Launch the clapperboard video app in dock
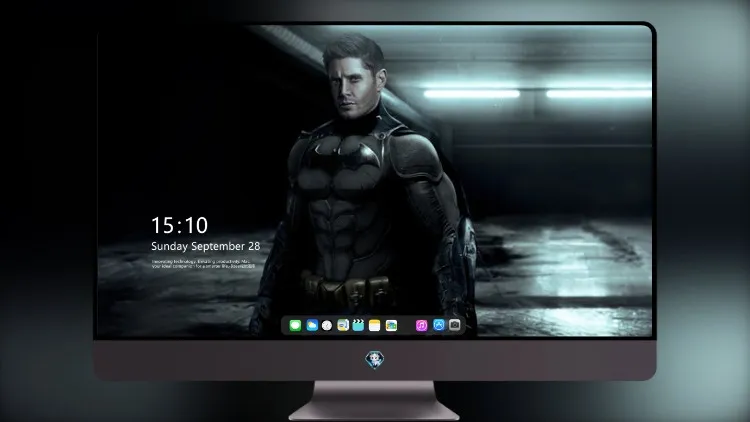The image size is (750, 422). click(358, 326)
